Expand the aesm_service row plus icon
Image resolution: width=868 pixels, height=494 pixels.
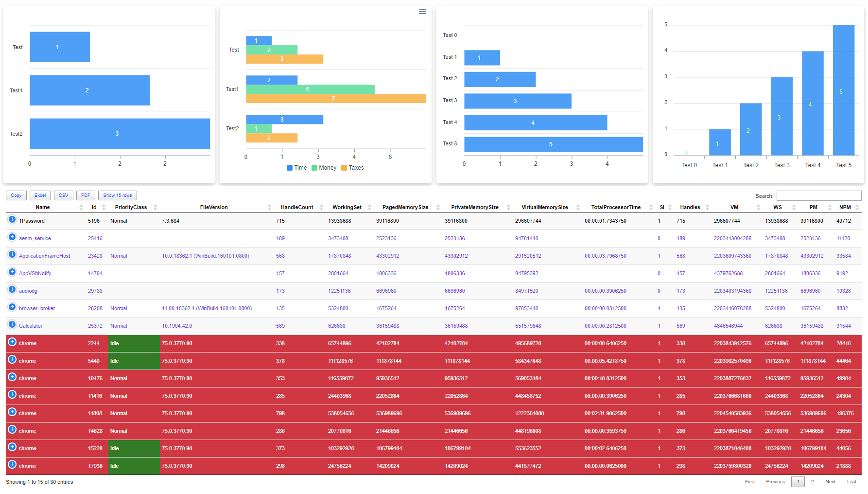click(x=12, y=237)
